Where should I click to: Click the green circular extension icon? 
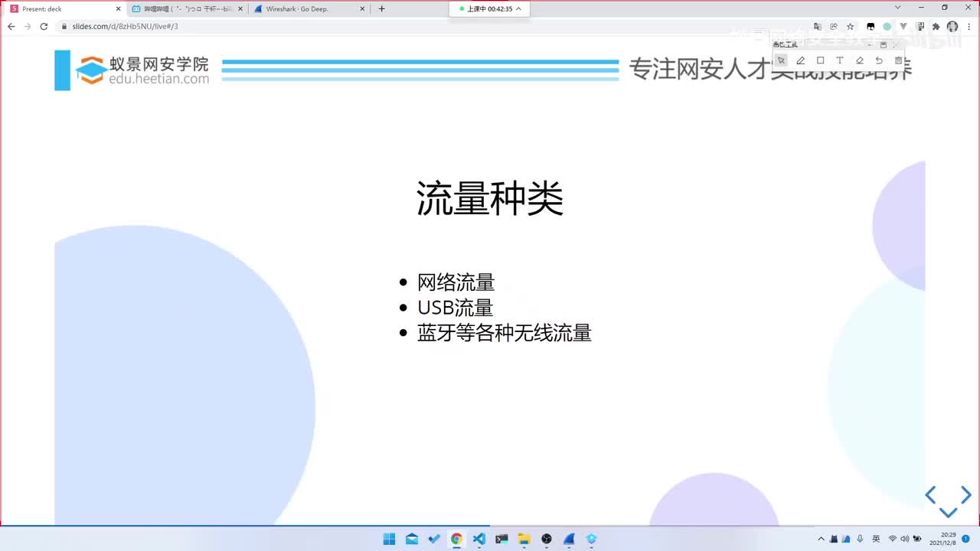pos(887,26)
